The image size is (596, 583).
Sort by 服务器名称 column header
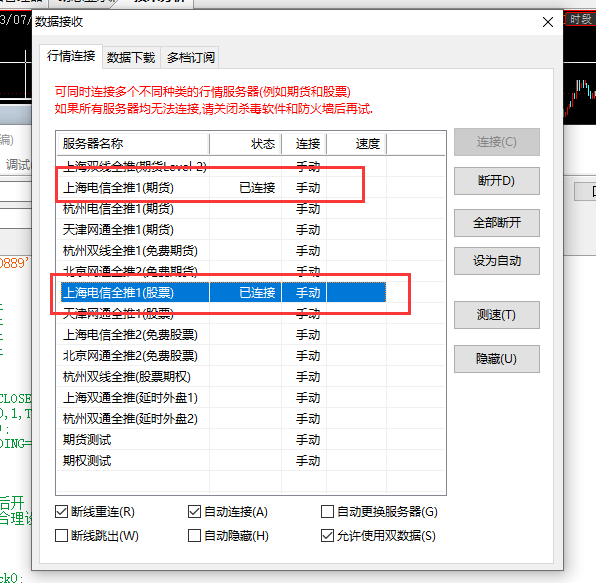pos(133,144)
